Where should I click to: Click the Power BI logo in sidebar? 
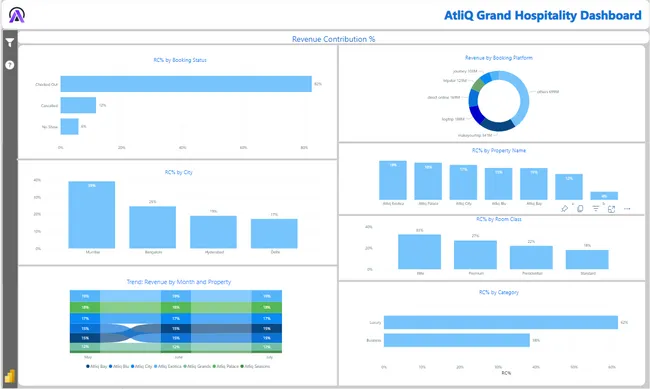(x=10, y=376)
